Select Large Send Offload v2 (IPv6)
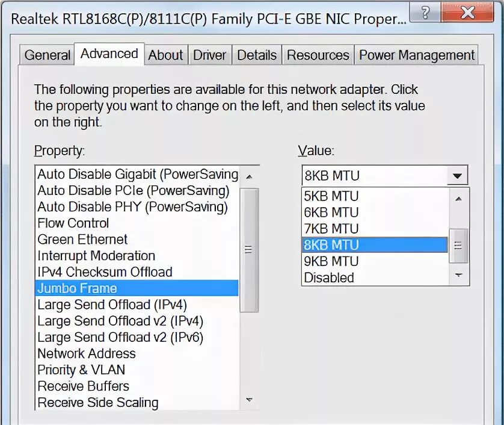The image size is (504, 425). click(137, 338)
